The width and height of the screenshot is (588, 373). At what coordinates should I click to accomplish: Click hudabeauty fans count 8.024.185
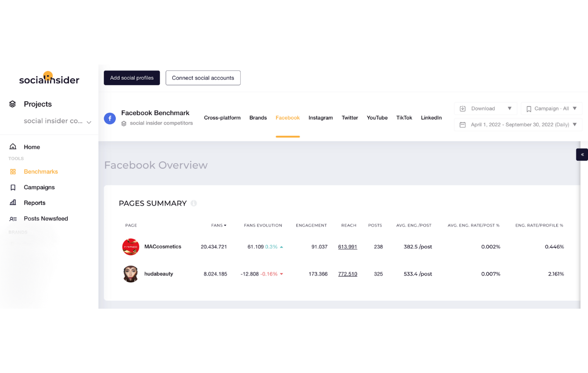tap(216, 274)
